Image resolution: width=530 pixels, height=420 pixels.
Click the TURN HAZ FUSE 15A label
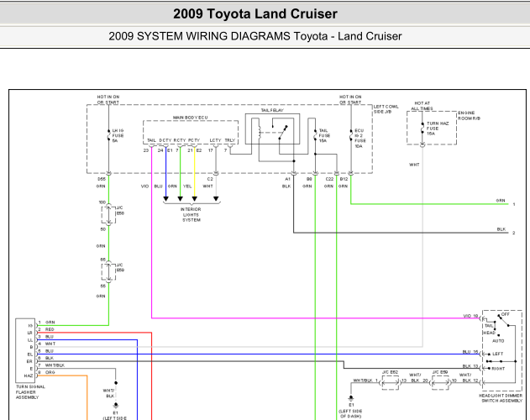[x=438, y=129]
